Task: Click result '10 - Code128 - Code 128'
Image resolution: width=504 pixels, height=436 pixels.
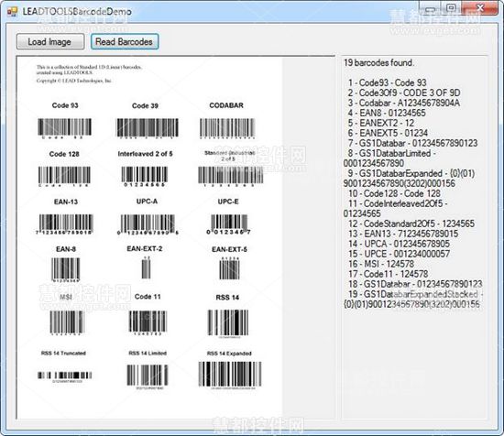Action: (394, 193)
